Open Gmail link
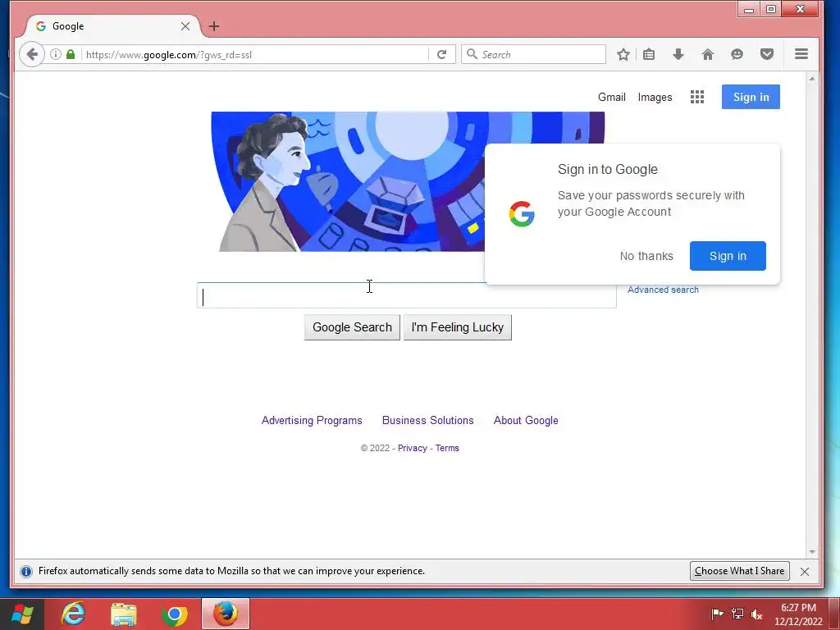Image resolution: width=840 pixels, height=630 pixels. (x=612, y=97)
